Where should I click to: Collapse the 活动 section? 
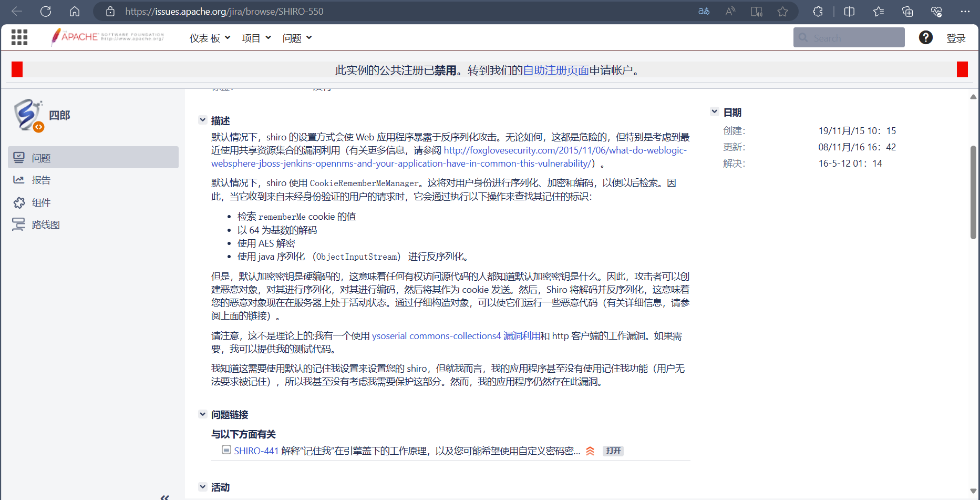(202, 487)
